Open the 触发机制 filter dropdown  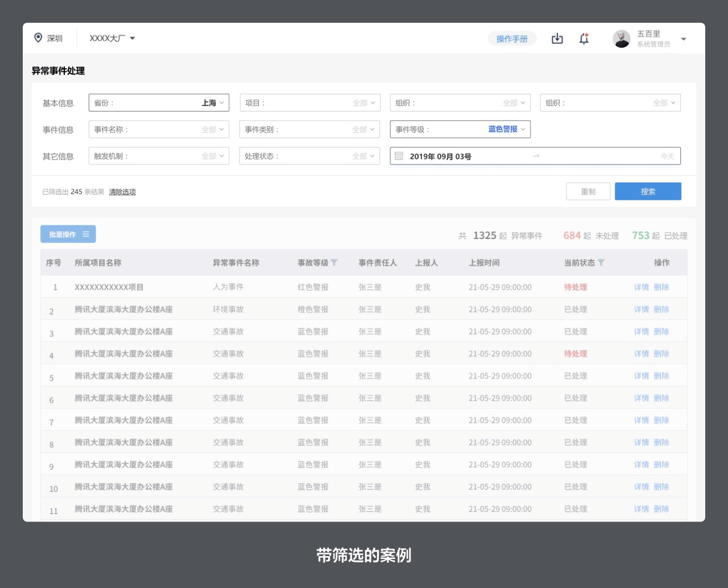click(159, 156)
